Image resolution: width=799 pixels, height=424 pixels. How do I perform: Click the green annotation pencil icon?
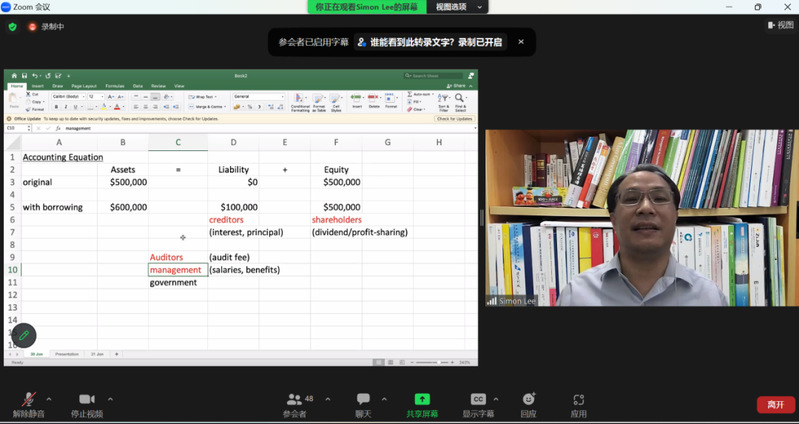pyautogui.click(x=23, y=335)
